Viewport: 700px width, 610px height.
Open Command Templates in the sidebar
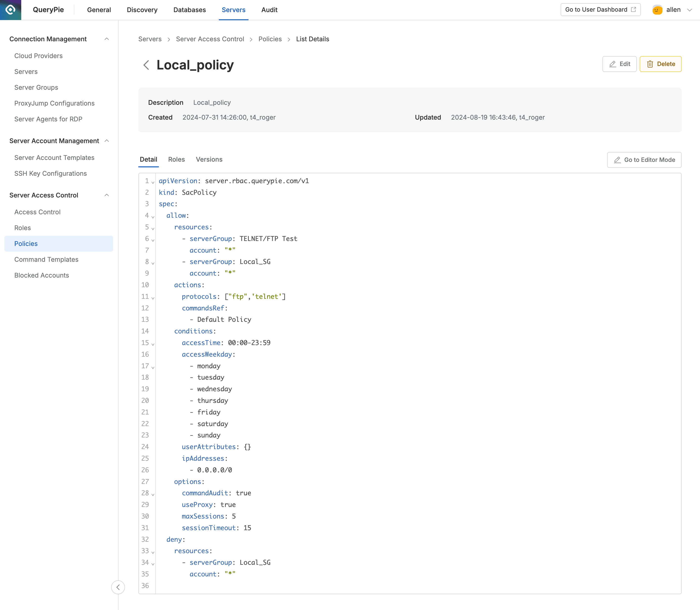[x=46, y=259]
